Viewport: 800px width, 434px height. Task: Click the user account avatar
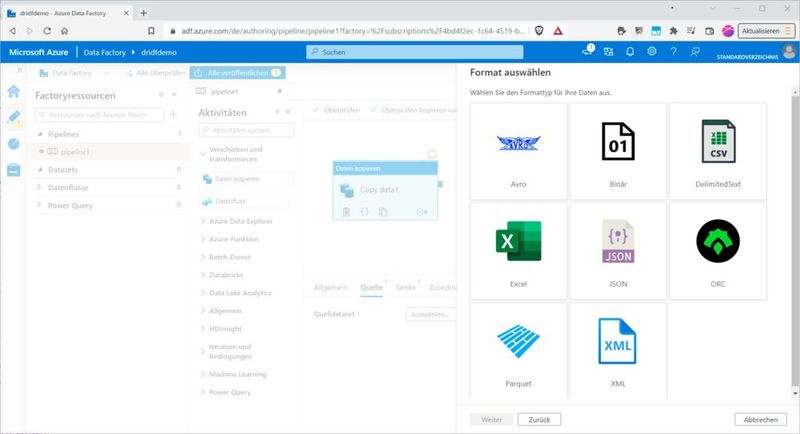tap(789, 52)
